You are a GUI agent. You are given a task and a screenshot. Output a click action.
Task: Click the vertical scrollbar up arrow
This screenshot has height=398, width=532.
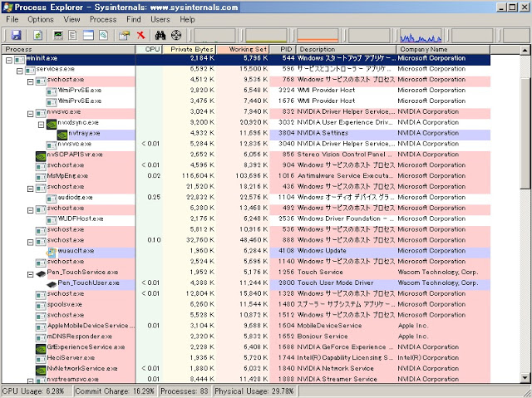[x=525, y=50]
